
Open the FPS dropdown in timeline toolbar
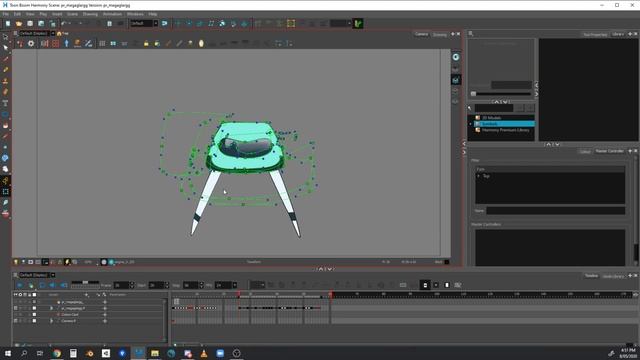[235, 285]
